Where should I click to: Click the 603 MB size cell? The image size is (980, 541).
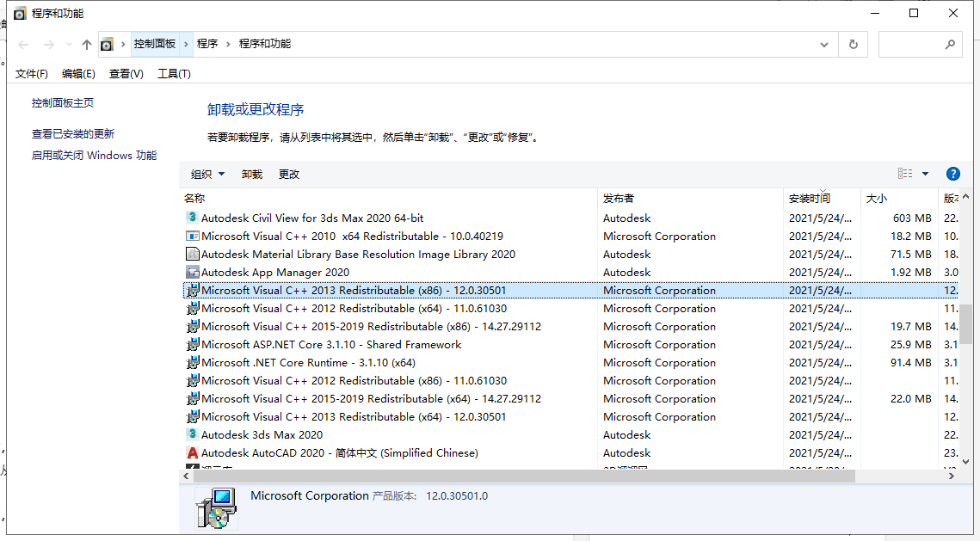tap(912, 218)
